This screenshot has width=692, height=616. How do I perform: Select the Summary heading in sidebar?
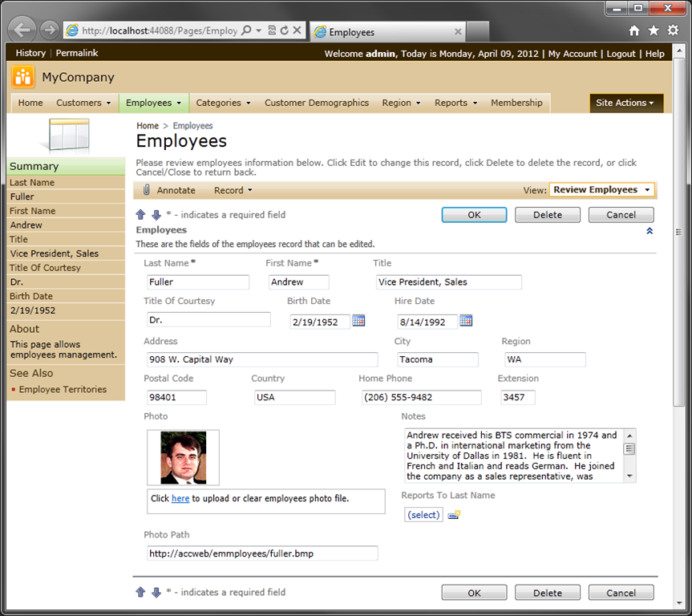point(34,167)
